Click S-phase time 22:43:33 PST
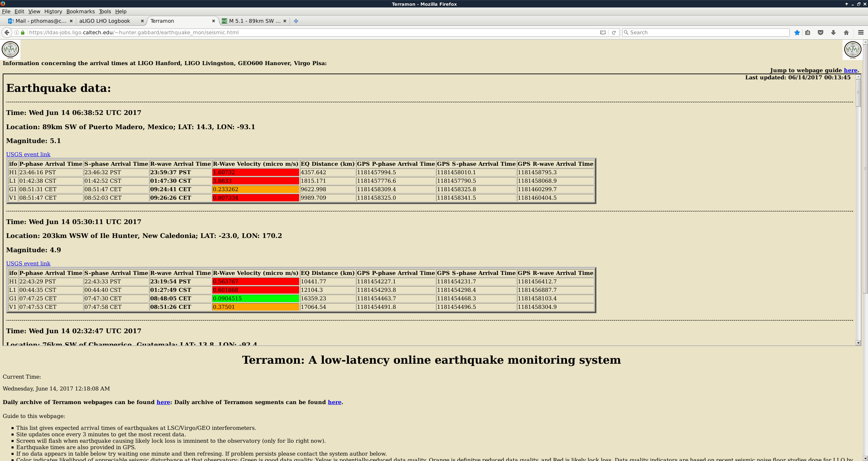Viewport: 868px width, 461px height. [x=116, y=282]
